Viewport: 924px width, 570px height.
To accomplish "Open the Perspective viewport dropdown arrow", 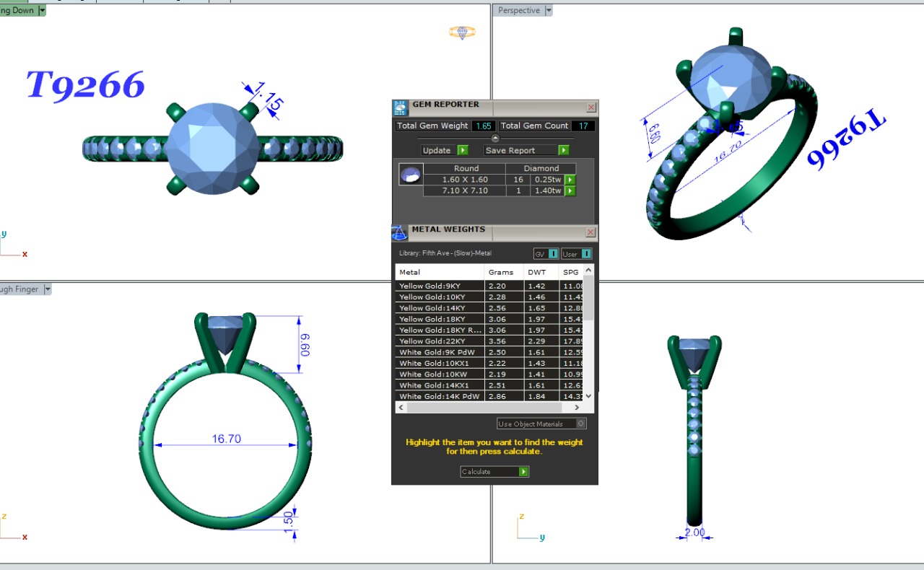I will [549, 11].
